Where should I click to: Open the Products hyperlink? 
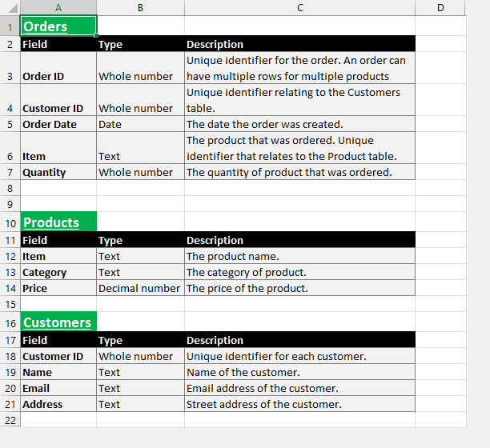pyautogui.click(x=51, y=222)
